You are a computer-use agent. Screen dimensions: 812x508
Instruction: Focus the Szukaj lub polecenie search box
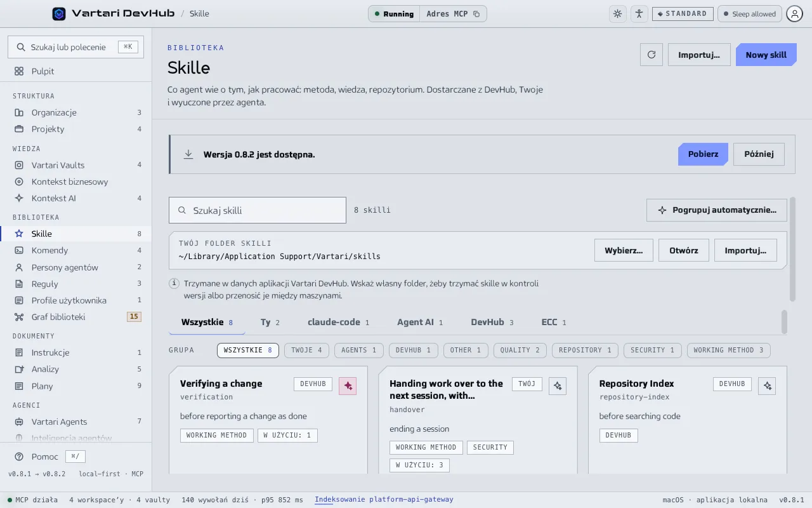[76, 47]
